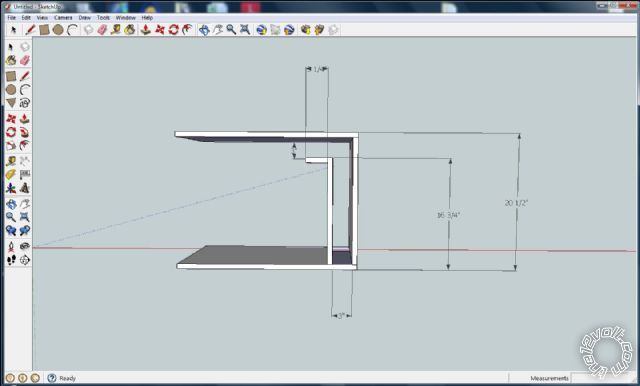The image size is (640, 386).
Task: Select the Freehand tool
Action: pos(25,103)
